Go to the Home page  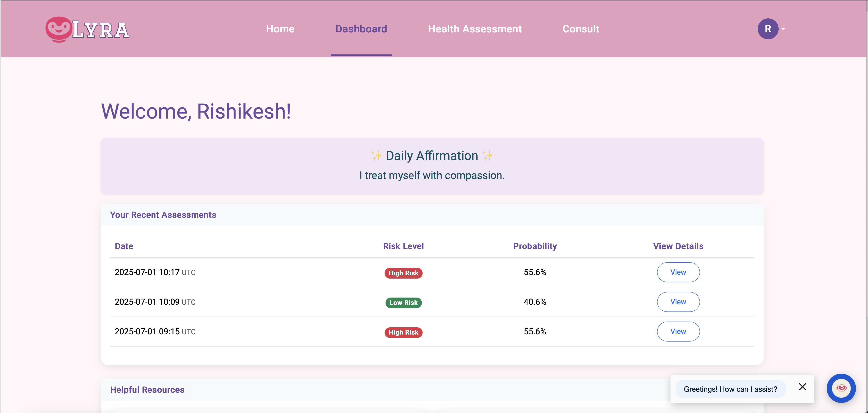(x=280, y=29)
